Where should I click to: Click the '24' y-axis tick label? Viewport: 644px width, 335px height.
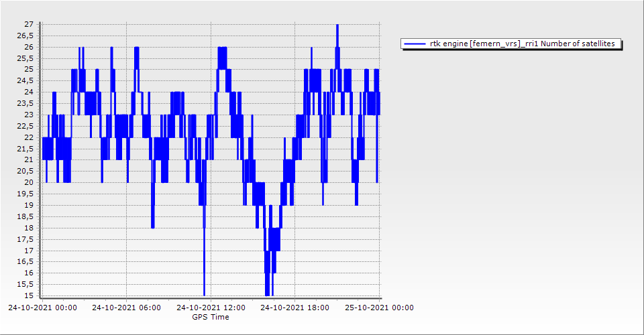click(x=29, y=92)
